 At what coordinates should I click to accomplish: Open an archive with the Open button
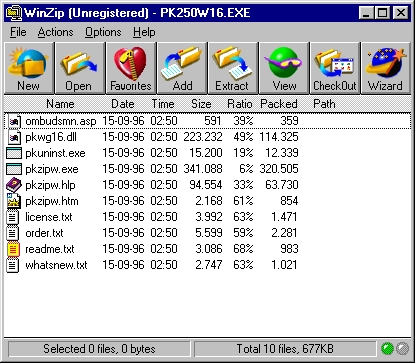pyautogui.click(x=80, y=68)
